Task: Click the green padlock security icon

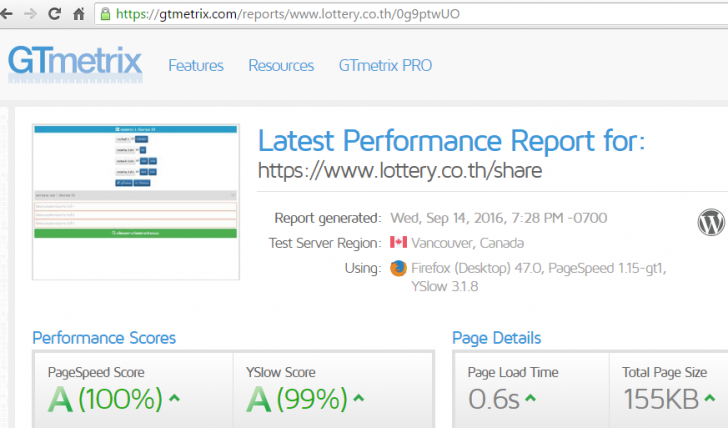Action: tap(105, 14)
